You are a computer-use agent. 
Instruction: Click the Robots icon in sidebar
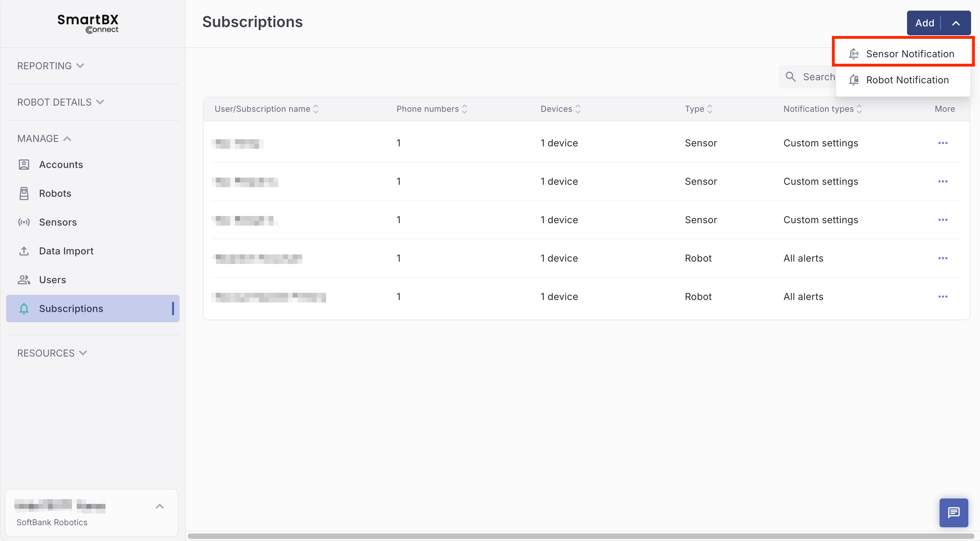(x=24, y=193)
